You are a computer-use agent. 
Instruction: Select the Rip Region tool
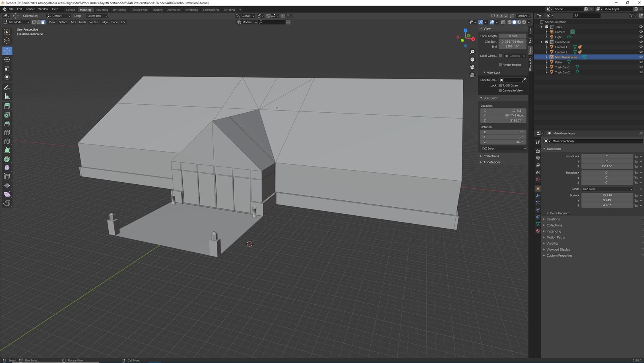(x=7, y=203)
